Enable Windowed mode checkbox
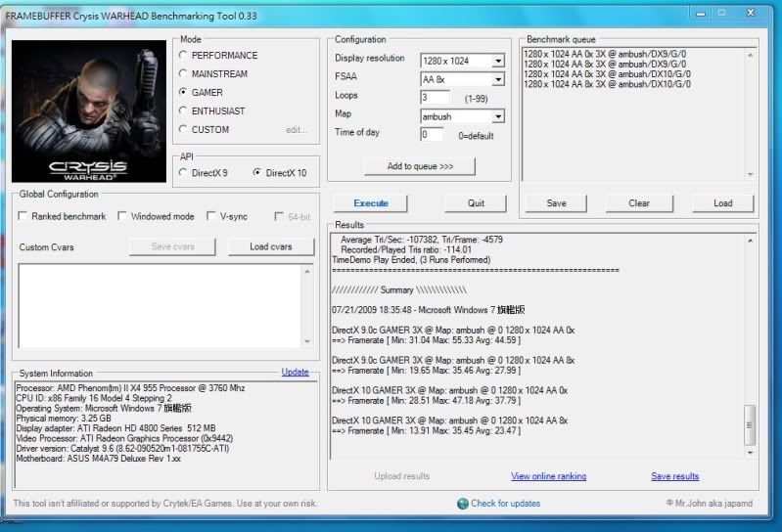The image size is (782, 532). coord(122,216)
